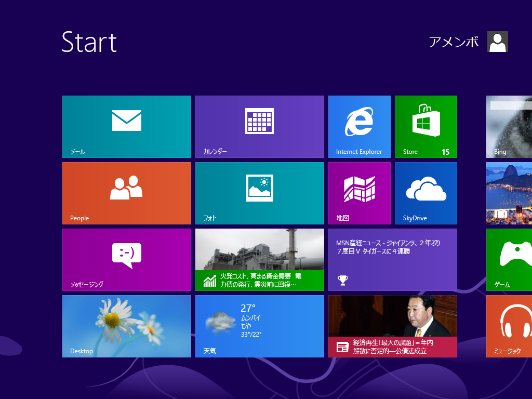The height and width of the screenshot is (399, 532).
Task: Open the Photos (フォト) tile
Action: tap(260, 193)
